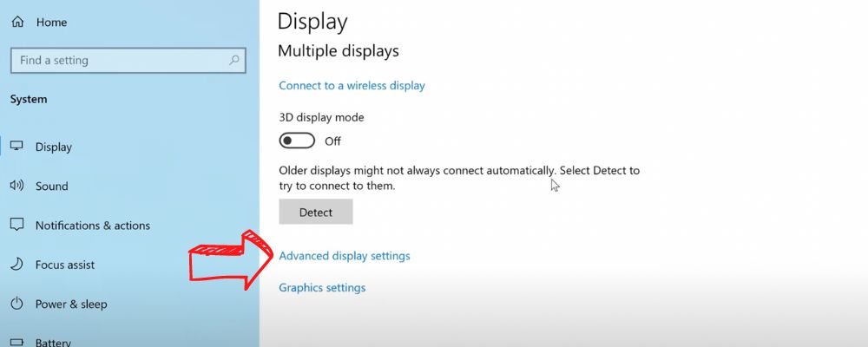Click the Detect button
The width and height of the screenshot is (868, 347).
click(x=316, y=212)
